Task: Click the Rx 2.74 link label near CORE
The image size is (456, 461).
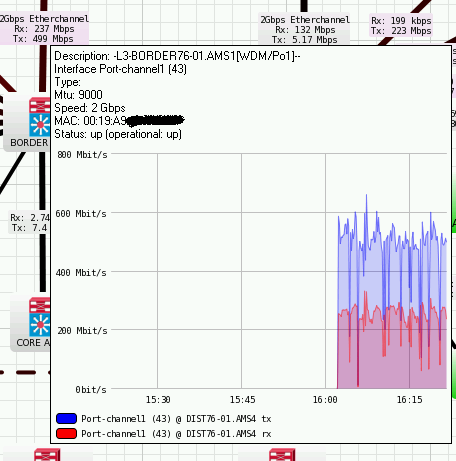Action: coord(29,222)
